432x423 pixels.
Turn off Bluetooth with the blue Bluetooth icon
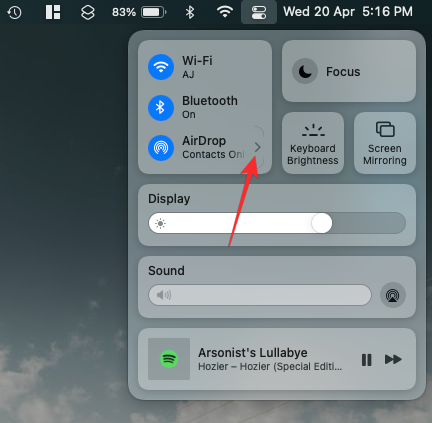161,107
